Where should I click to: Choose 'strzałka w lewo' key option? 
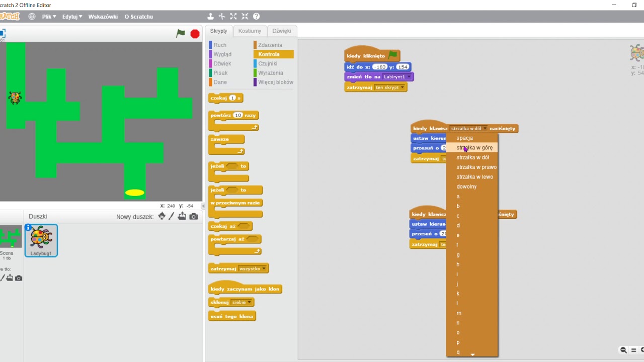tap(472, 177)
